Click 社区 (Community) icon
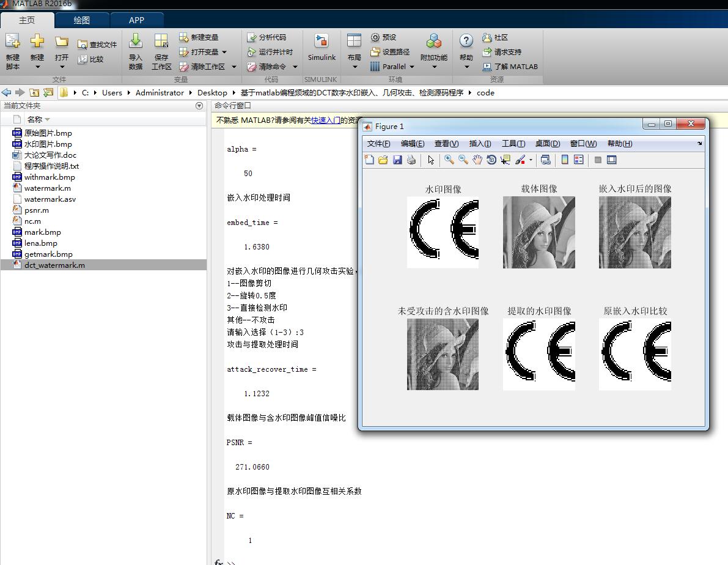 487,37
